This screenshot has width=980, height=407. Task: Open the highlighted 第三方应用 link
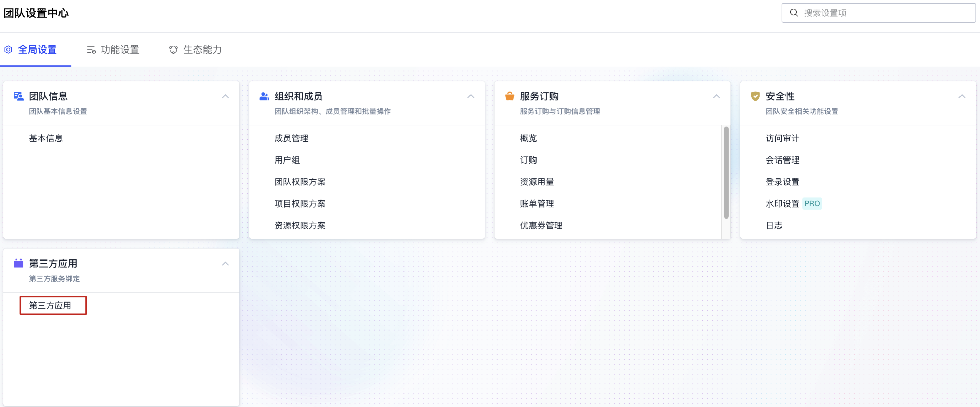coord(50,306)
